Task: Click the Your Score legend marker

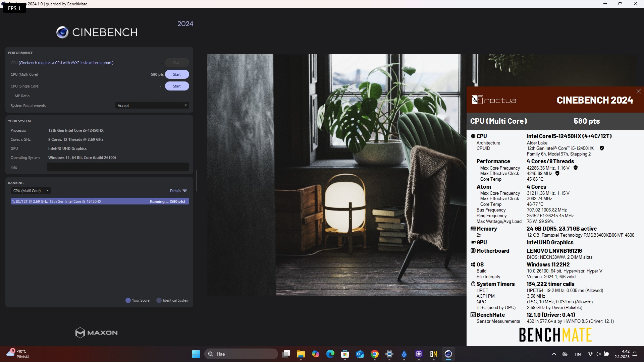Action: [128, 300]
